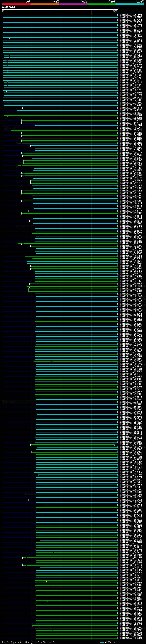The height and width of the screenshot is (644, 146).
Task: Open hit UniRef100_B0LF72
Action: click(x=131, y=37)
